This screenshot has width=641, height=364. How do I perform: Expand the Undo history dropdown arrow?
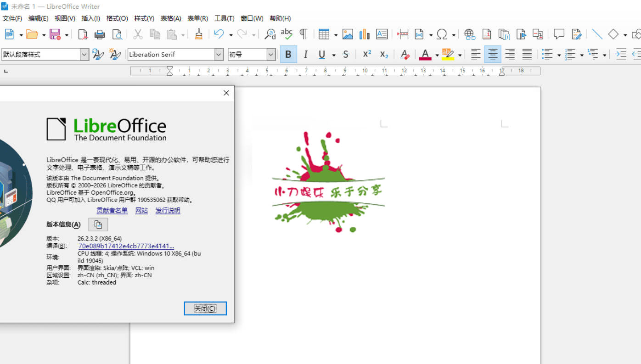click(x=231, y=35)
